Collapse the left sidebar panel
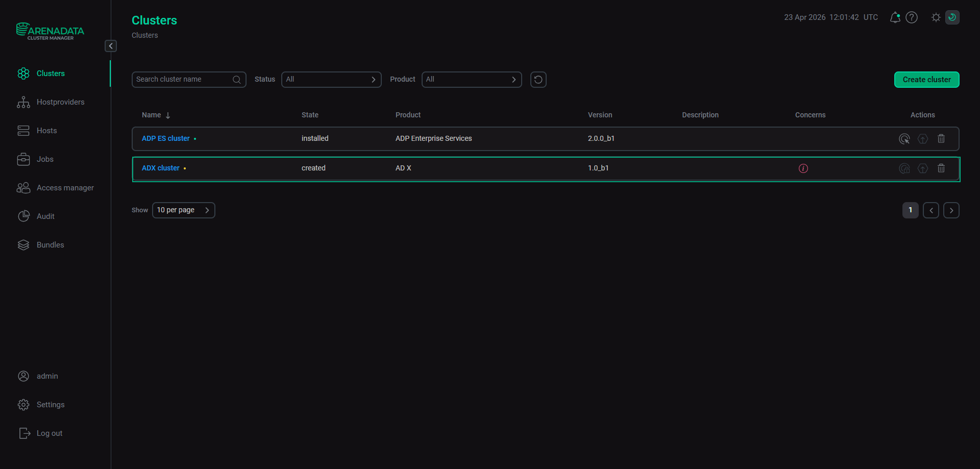Screen dimensions: 980x469 coord(111,46)
